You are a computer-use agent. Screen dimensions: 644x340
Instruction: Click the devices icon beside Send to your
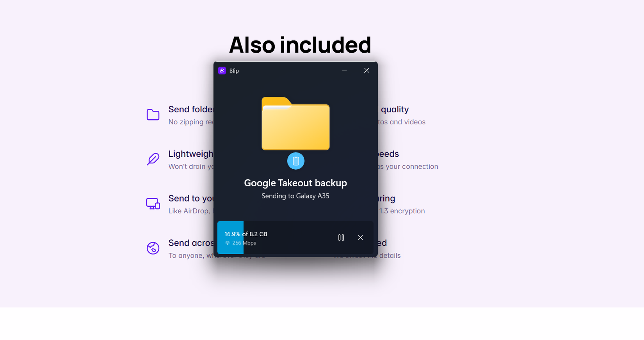(x=153, y=204)
